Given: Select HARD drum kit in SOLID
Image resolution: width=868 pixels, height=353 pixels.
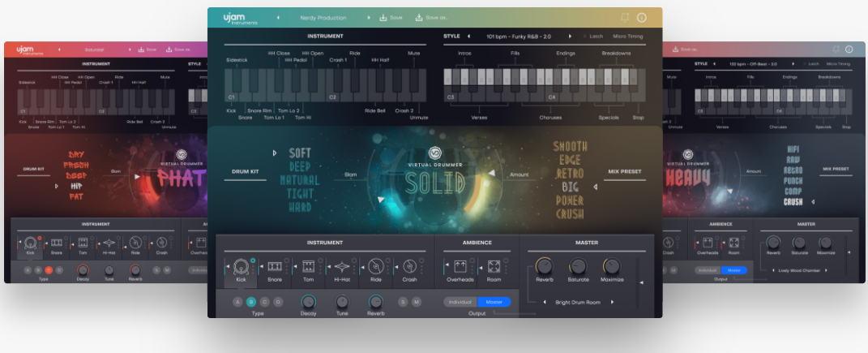Looking at the screenshot, I should 301,207.
